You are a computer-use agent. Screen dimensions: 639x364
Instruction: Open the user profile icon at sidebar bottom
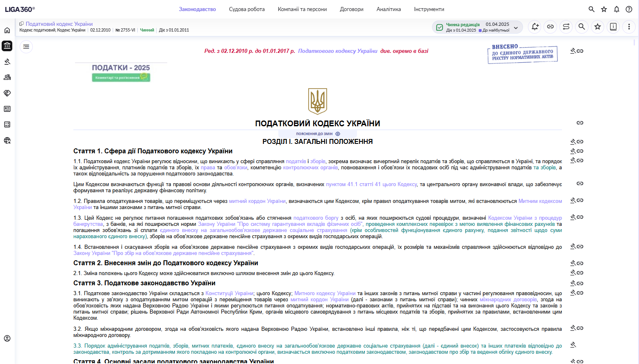click(x=7, y=338)
